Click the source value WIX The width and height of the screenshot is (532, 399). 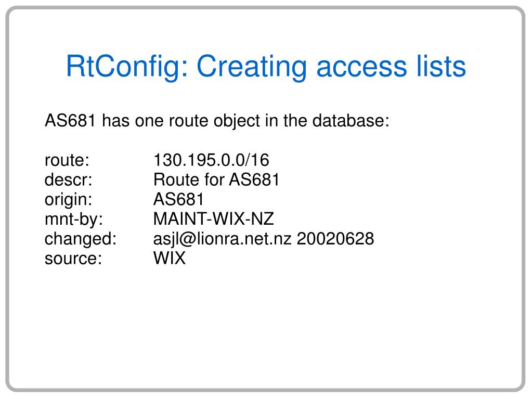(x=170, y=258)
